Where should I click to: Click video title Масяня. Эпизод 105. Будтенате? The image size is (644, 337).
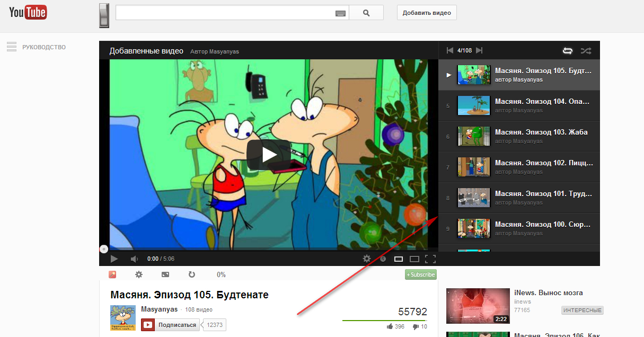pyautogui.click(x=189, y=295)
